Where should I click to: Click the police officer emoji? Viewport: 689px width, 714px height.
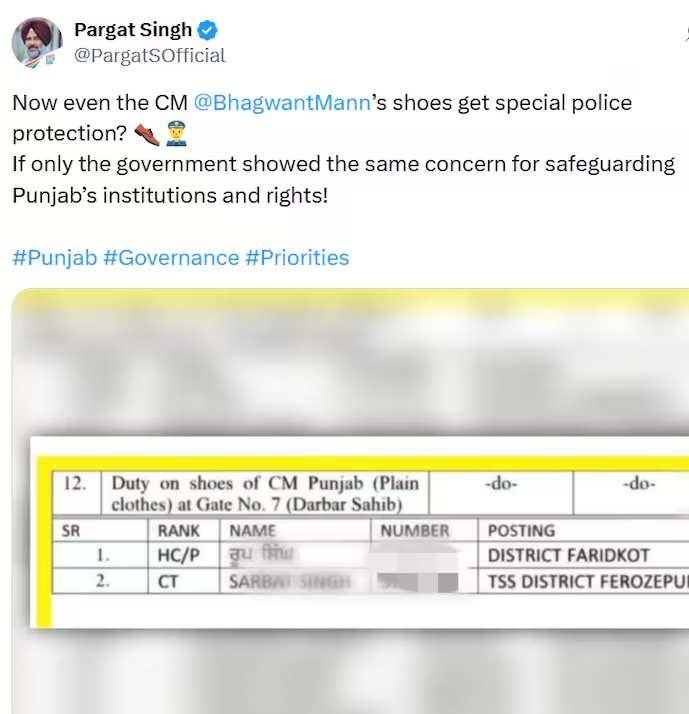(x=176, y=133)
